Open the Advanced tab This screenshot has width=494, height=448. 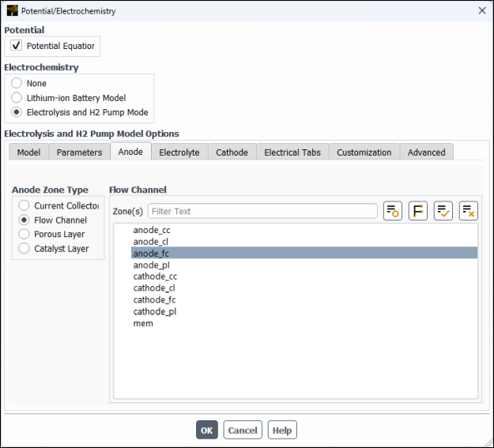pyautogui.click(x=427, y=152)
